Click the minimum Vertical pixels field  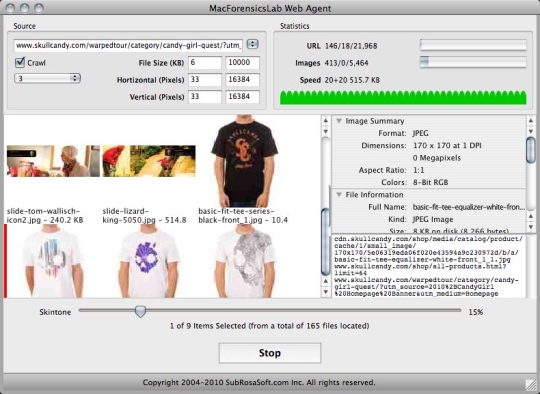(x=205, y=97)
